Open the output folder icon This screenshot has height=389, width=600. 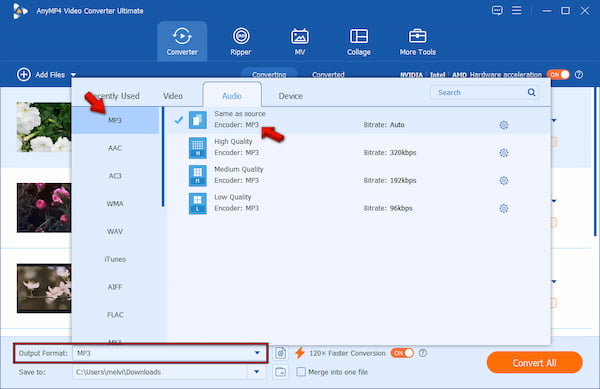(280, 372)
